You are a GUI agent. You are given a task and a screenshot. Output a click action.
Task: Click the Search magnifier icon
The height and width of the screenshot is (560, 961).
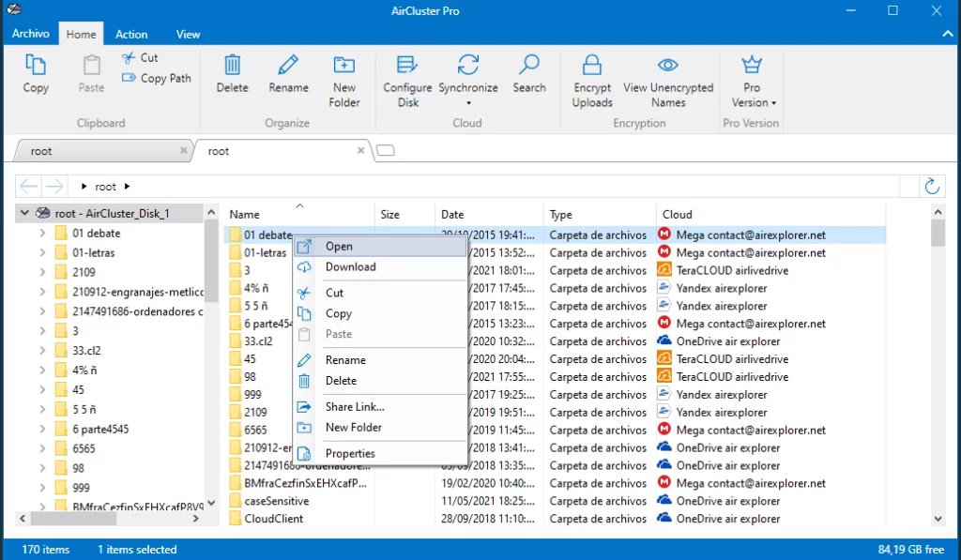click(529, 66)
